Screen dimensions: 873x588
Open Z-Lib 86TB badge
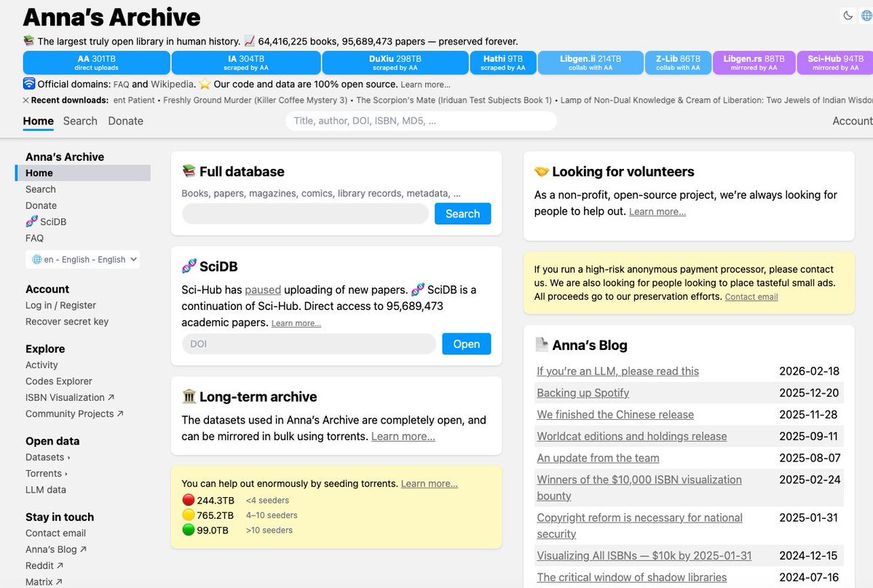click(678, 63)
